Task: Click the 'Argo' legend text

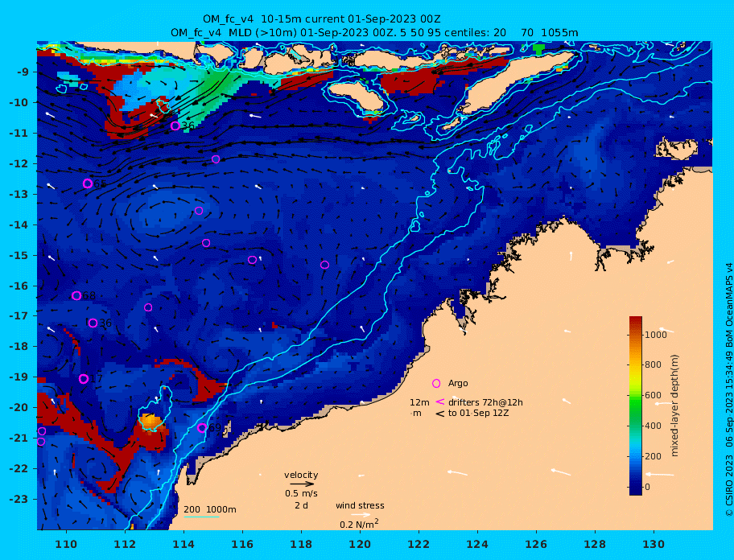Action: click(x=458, y=383)
